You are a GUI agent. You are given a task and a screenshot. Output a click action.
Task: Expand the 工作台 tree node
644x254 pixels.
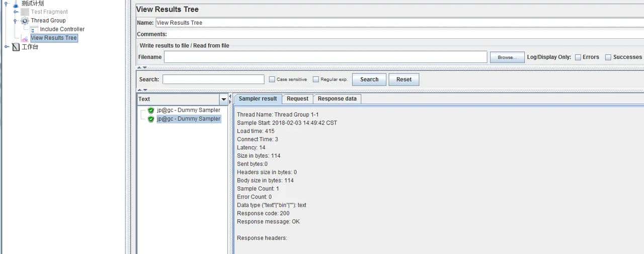click(6, 47)
